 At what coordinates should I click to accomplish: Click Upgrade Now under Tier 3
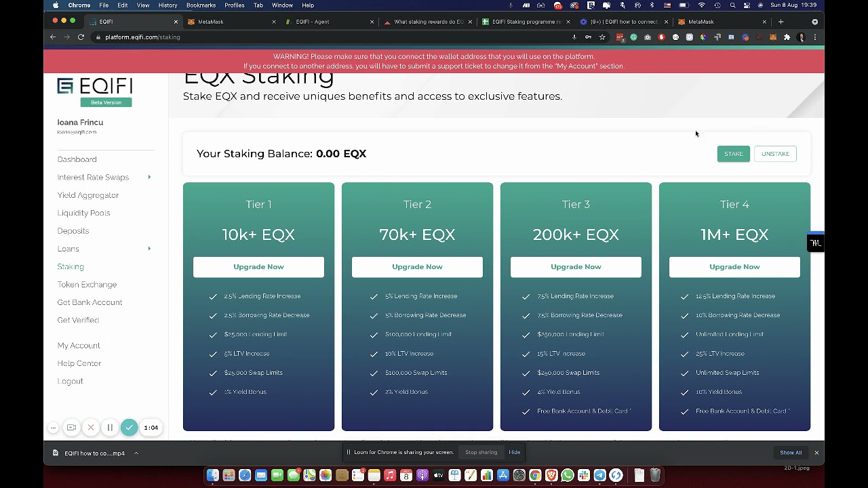click(x=576, y=267)
